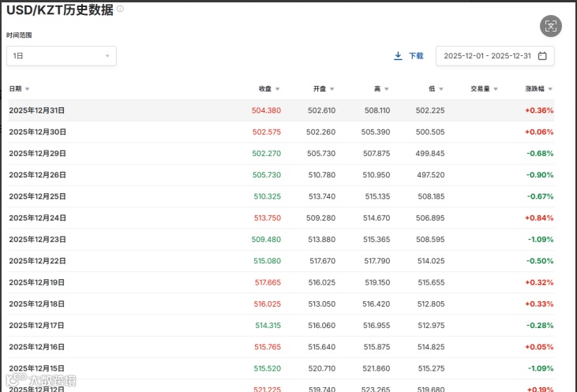Open the calendar icon in date range field
577x392 pixels.
click(x=542, y=56)
